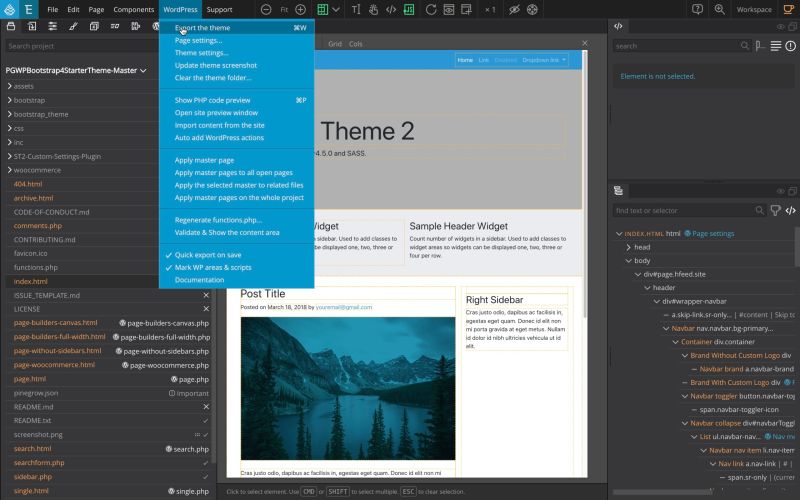800x500 pixels.
Task: Click the tree panel stacked layers tab icon
Action: tap(618, 191)
